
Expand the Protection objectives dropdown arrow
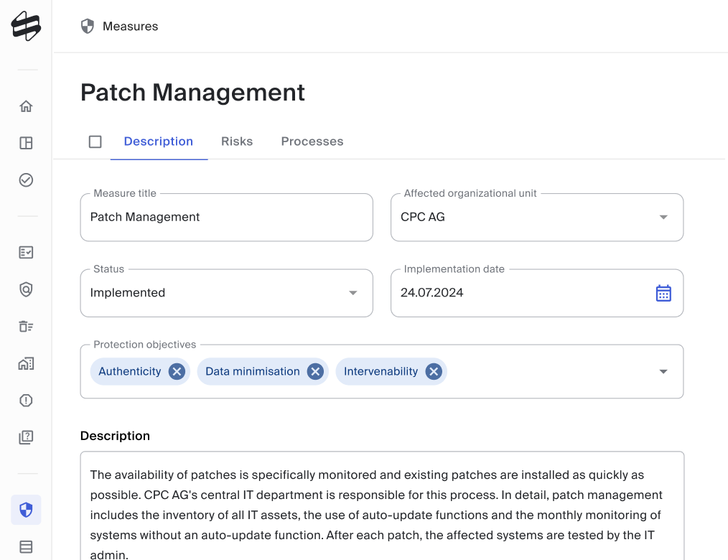coord(663,371)
